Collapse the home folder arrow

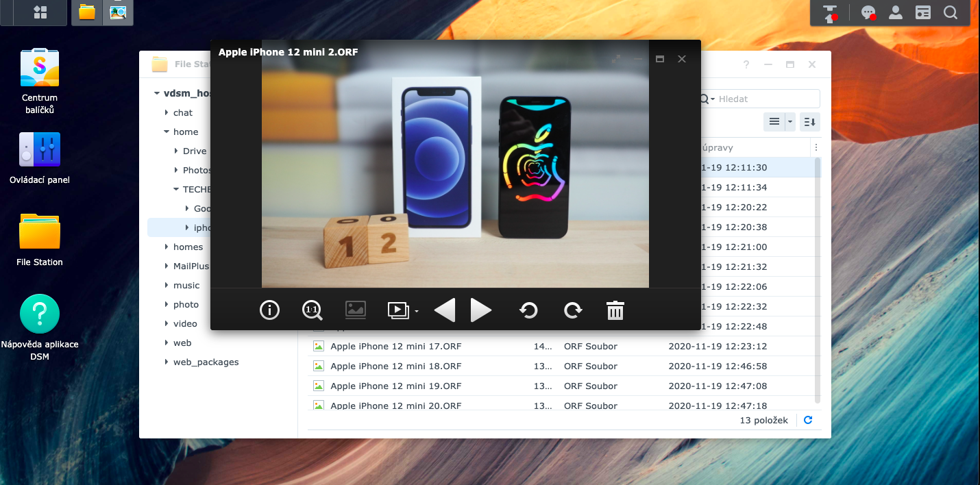point(167,132)
